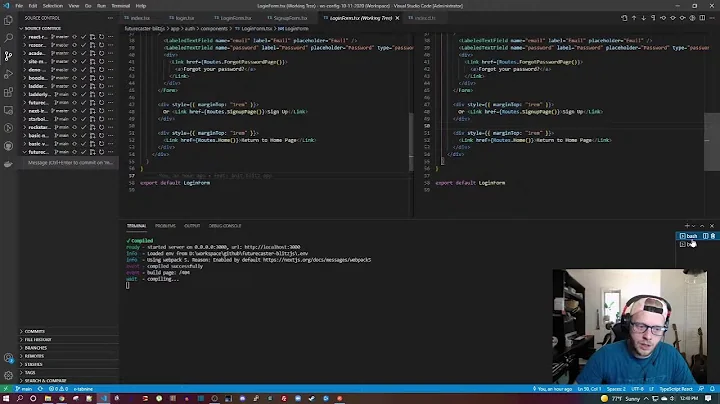This screenshot has width=720, height=404.
Task: Open the Help menu
Action: pyautogui.click(x=141, y=6)
